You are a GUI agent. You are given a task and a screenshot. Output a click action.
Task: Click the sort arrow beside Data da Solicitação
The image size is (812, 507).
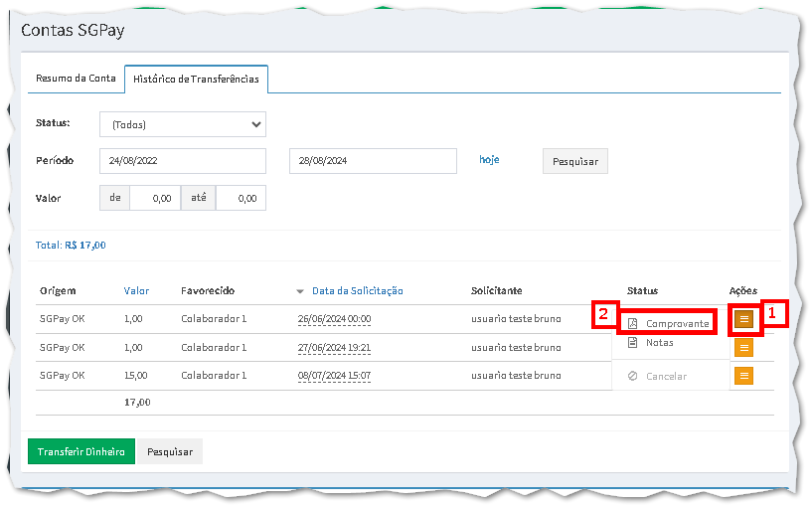(x=300, y=291)
